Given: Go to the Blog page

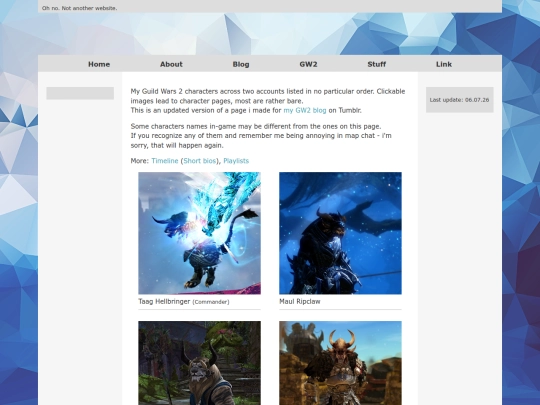Looking at the screenshot, I should pyautogui.click(x=241, y=64).
